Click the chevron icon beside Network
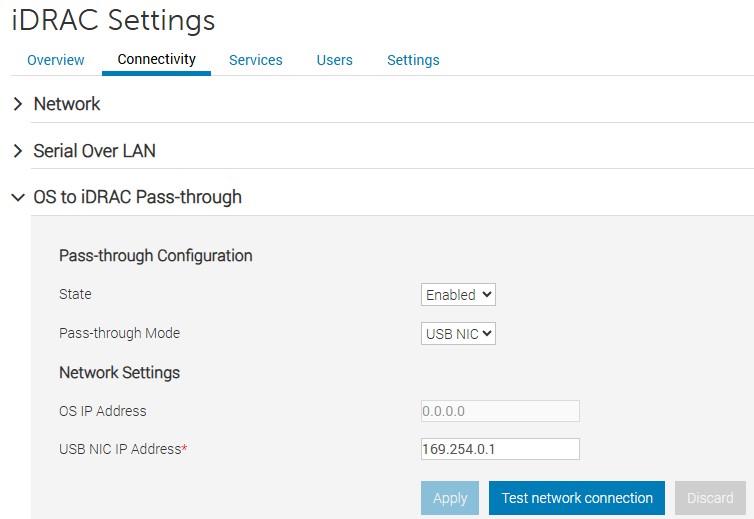Viewport: 754px width, 519px height. coord(17,104)
